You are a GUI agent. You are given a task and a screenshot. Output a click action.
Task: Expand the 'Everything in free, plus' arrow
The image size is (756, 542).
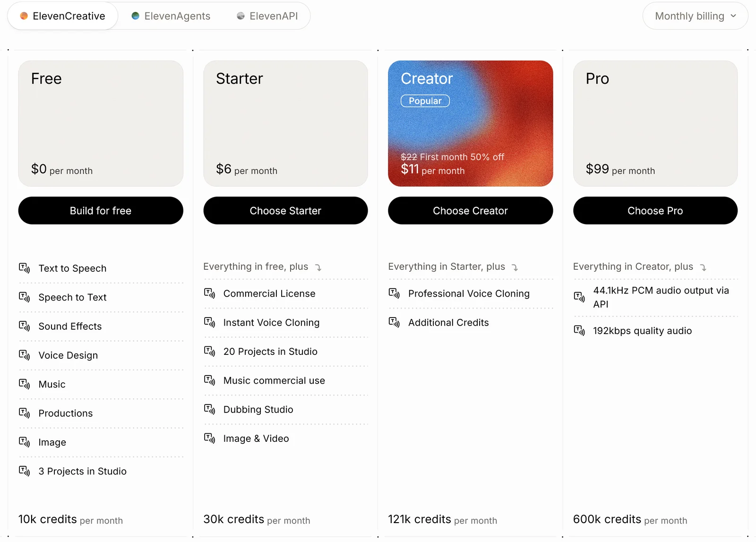point(318,267)
